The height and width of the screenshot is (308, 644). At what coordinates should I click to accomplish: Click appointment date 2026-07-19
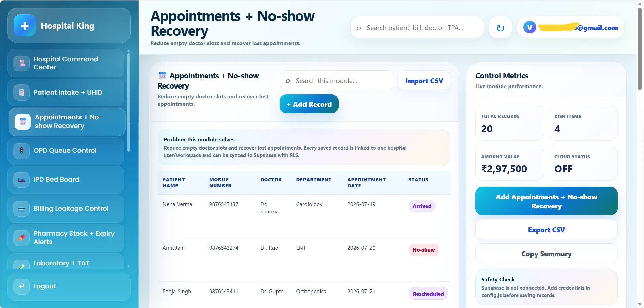[x=361, y=204]
